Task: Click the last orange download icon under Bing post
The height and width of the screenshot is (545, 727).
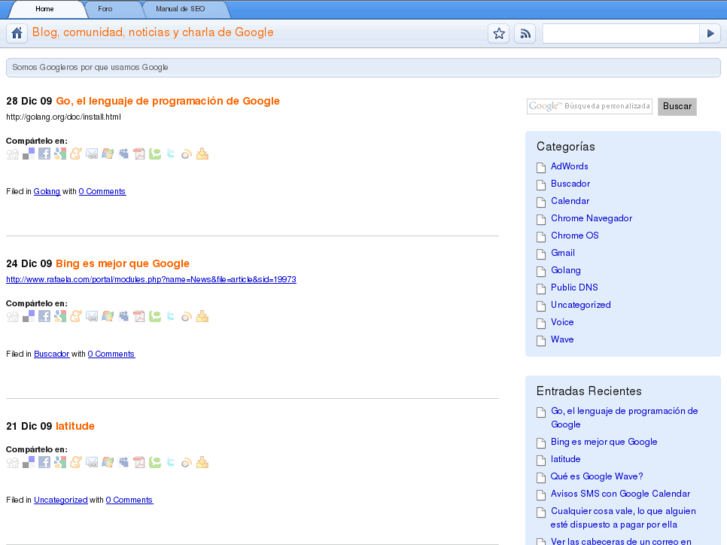Action: tap(202, 316)
